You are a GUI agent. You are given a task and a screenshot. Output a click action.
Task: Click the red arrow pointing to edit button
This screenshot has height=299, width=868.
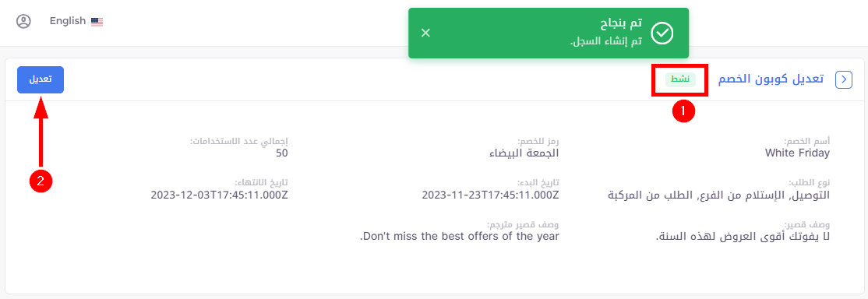tap(41, 132)
